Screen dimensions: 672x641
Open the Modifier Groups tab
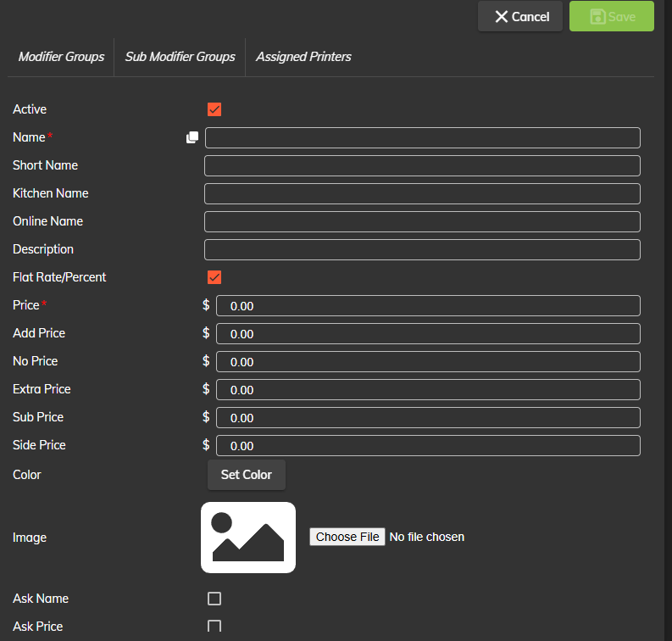[61, 57]
